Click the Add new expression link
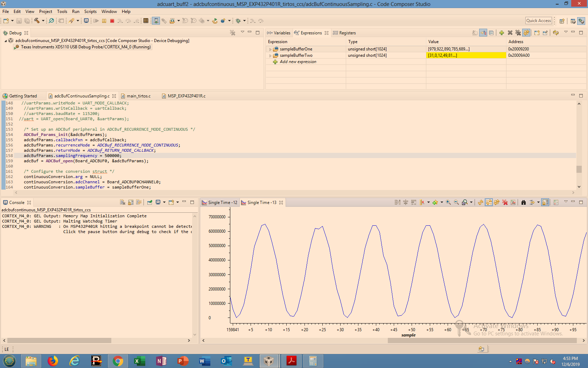The height and width of the screenshot is (368, 588). [297, 62]
